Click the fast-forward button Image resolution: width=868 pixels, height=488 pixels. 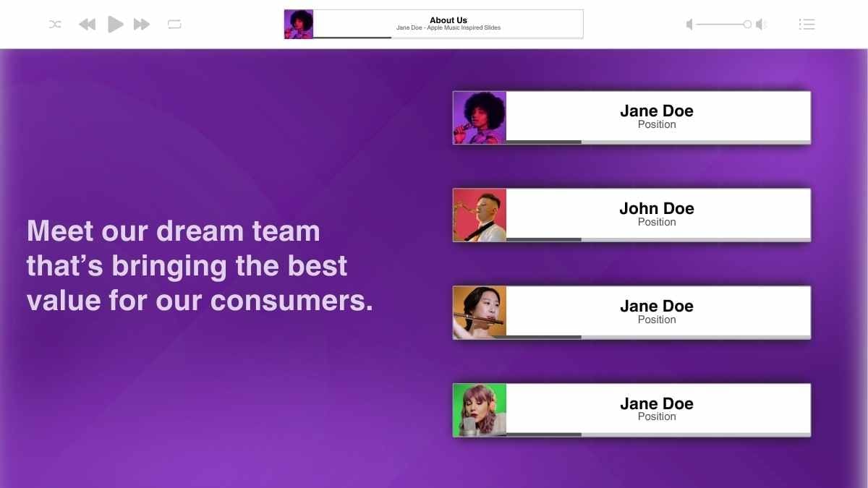(x=142, y=25)
